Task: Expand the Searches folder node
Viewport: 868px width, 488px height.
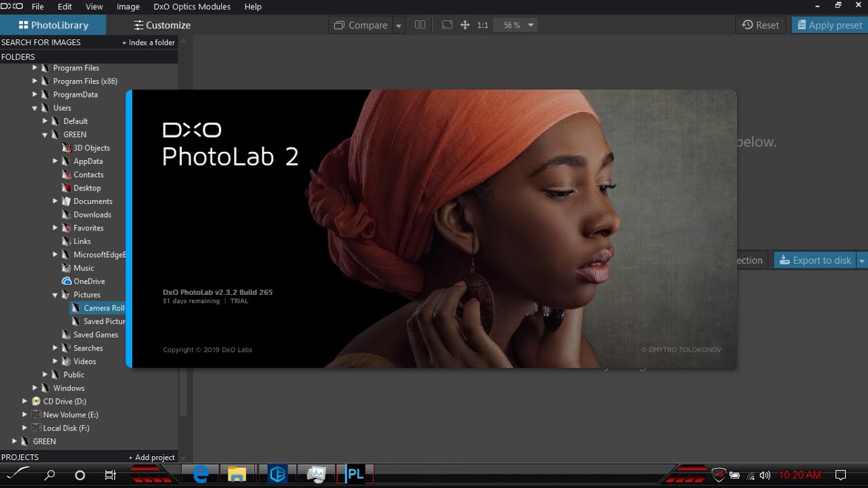Action: (55, 348)
